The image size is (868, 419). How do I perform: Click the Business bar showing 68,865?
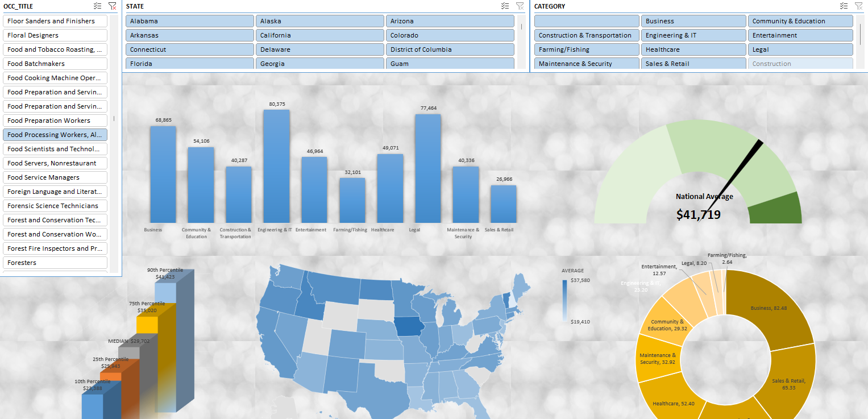[163, 174]
